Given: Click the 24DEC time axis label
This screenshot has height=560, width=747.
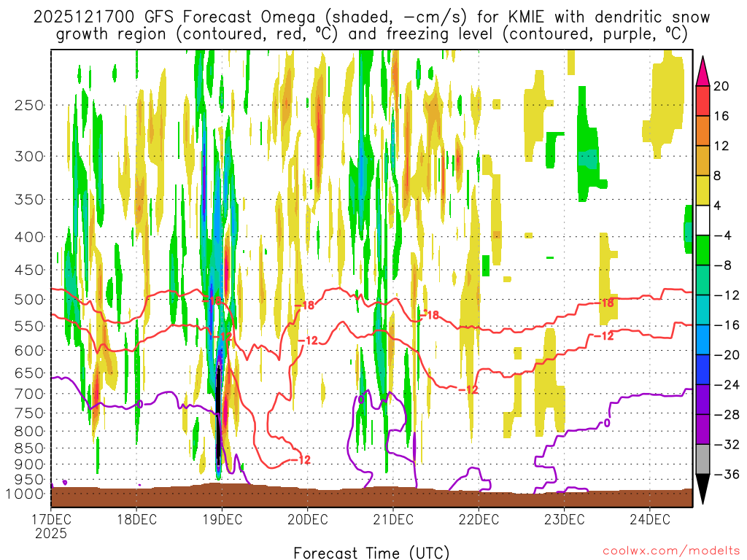Looking at the screenshot, I should coord(650,519).
